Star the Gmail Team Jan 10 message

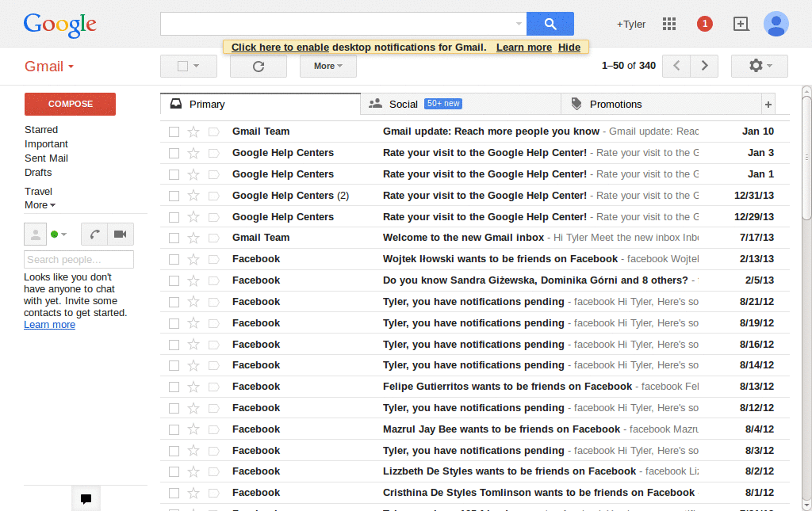tap(193, 132)
